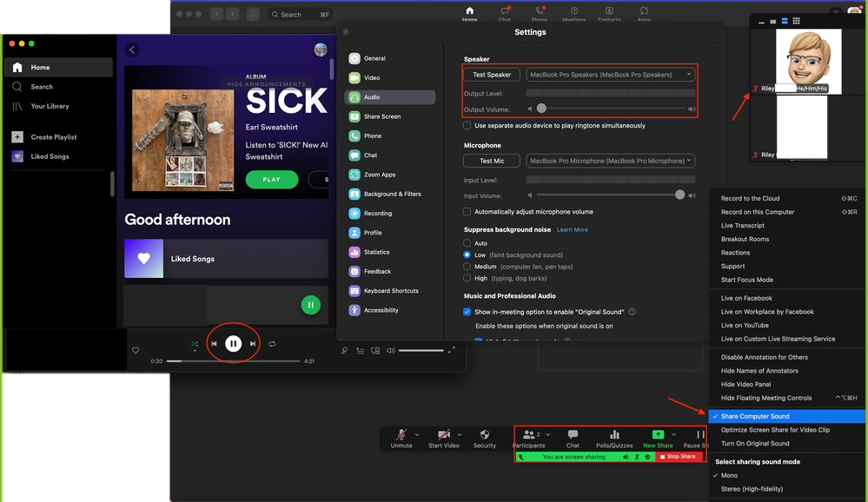Check Automatically adjust microphone volume
Image resolution: width=868 pixels, height=502 pixels.
[x=467, y=212]
